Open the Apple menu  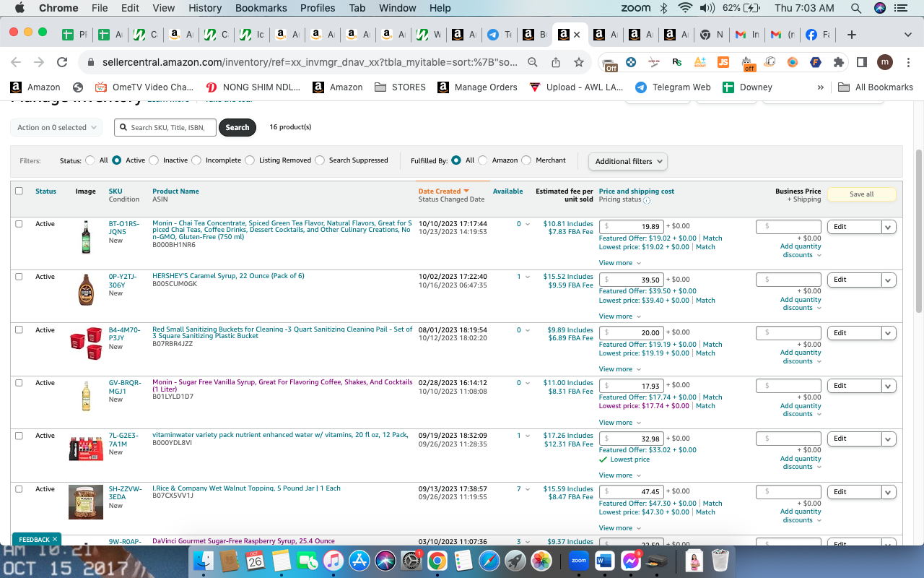(19, 8)
